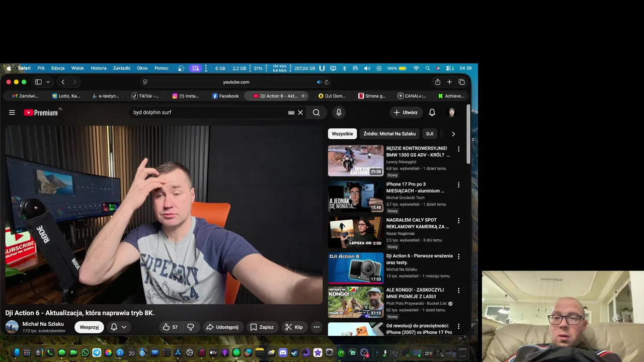This screenshot has width=644, height=362.
Task: Open Discord from the Dock
Action: click(x=283, y=353)
